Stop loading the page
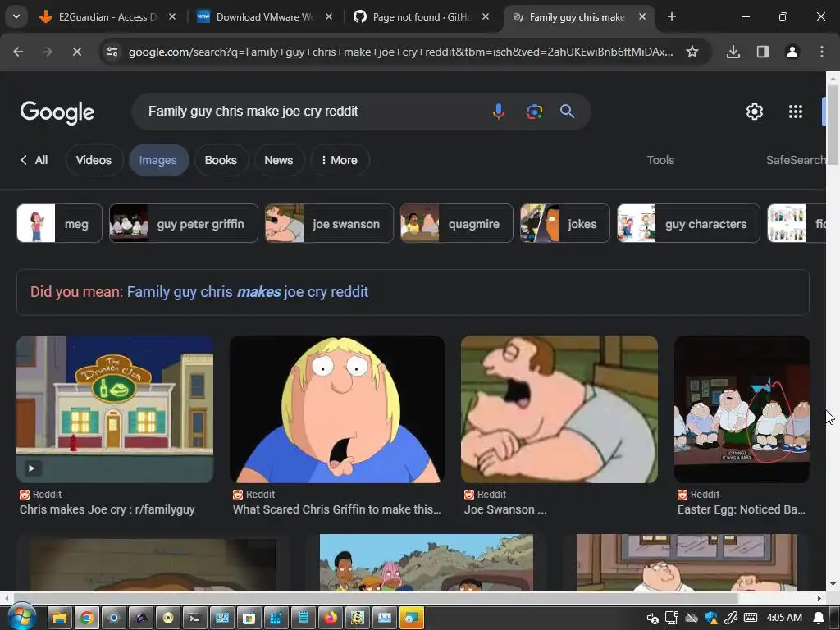 (76, 52)
